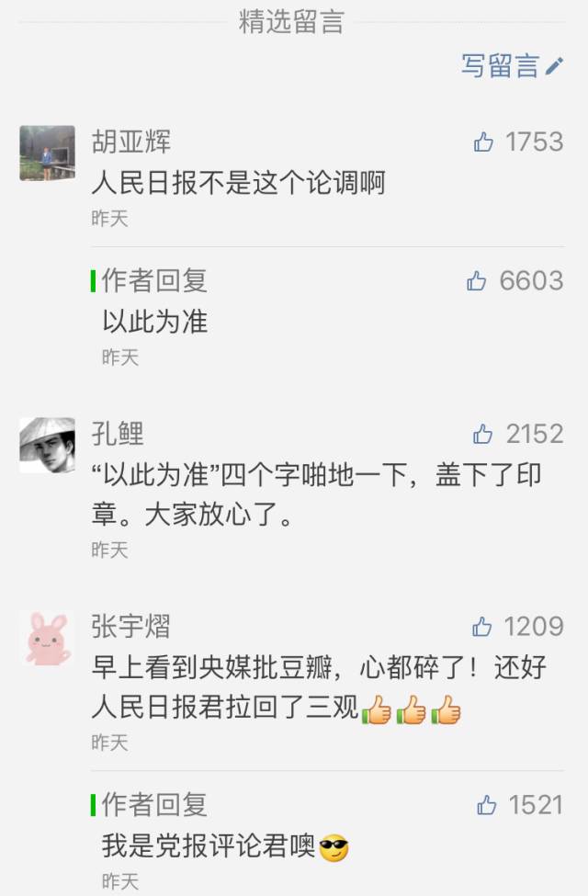
Task: Like author reply 我是党报评论君噢
Action: [486, 805]
